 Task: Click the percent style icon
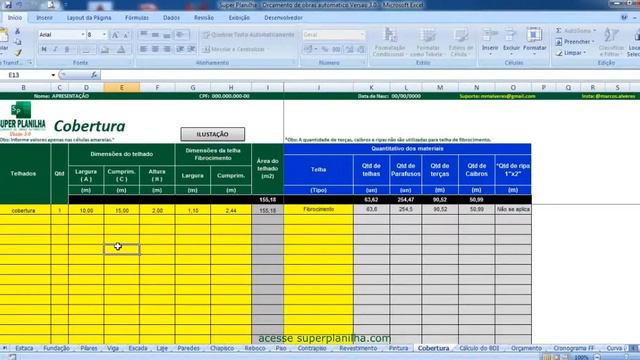(x=325, y=49)
